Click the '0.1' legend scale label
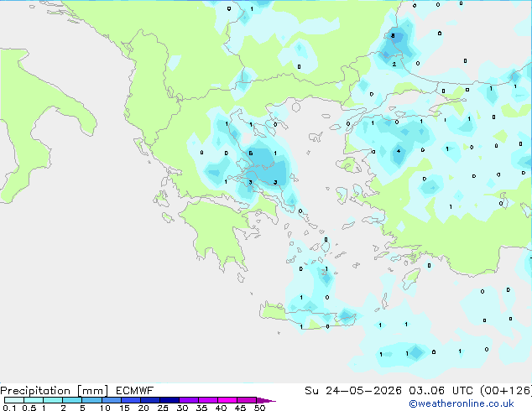 click(9, 408)
